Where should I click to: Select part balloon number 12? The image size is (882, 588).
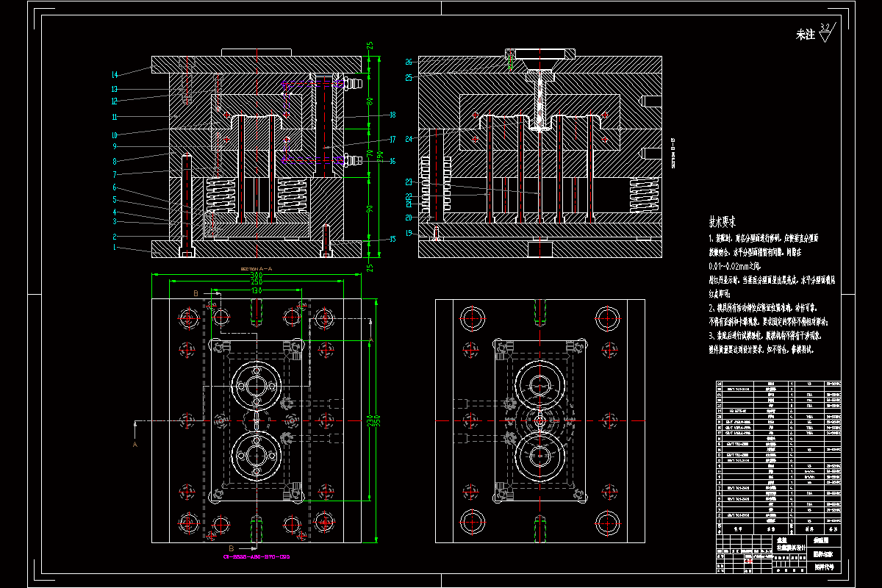115,101
